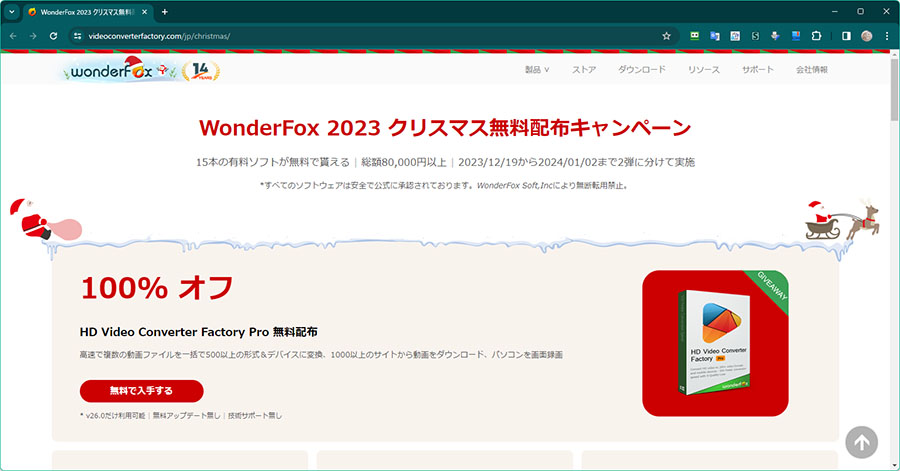This screenshot has height=471, width=900.
Task: Toggle the browser side panel
Action: point(846,36)
